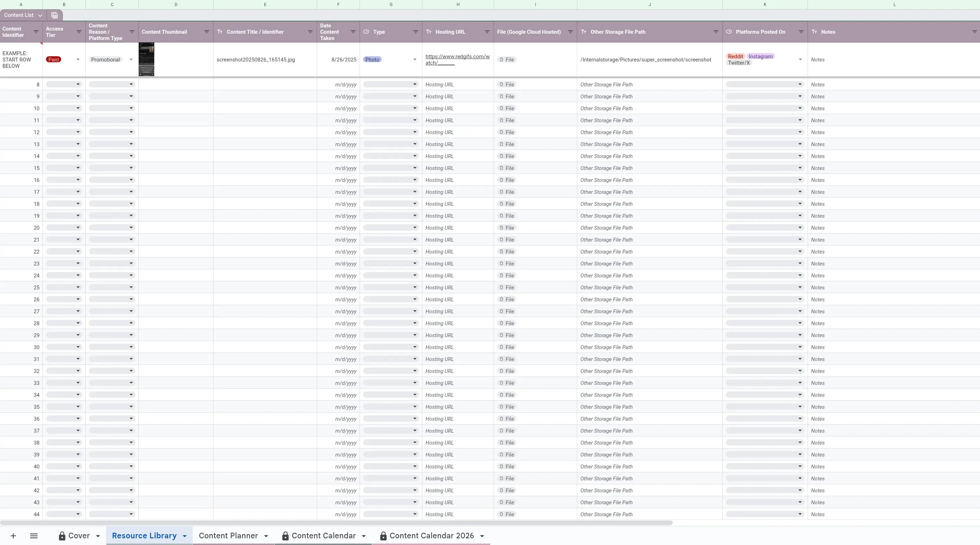Click the Add Sheet plus icon

coord(13,536)
